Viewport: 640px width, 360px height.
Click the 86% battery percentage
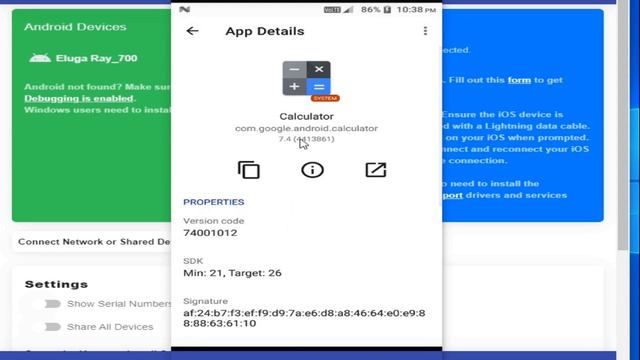point(371,9)
